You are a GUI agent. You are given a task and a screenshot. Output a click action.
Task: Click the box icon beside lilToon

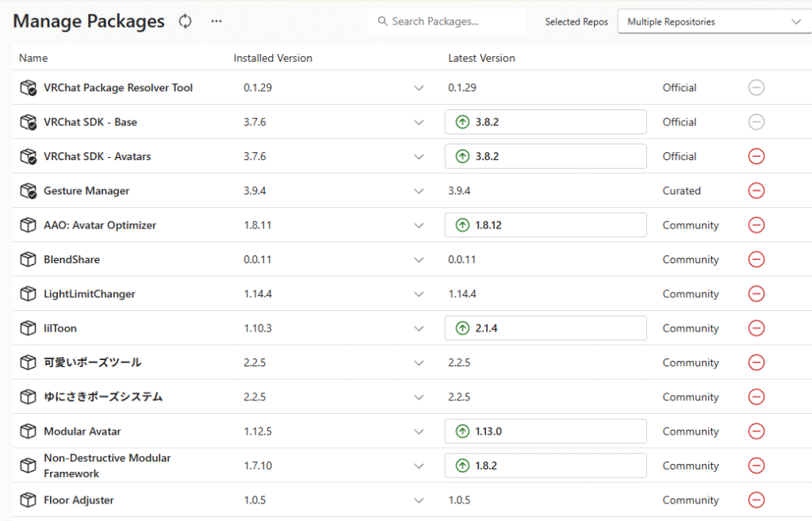(x=28, y=328)
